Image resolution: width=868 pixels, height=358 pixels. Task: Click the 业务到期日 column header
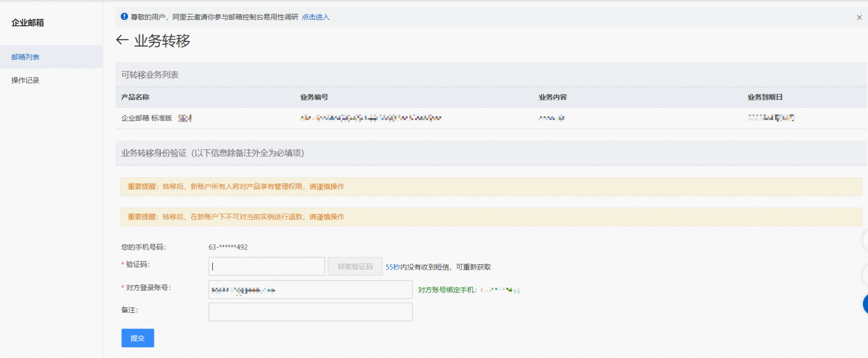point(765,97)
